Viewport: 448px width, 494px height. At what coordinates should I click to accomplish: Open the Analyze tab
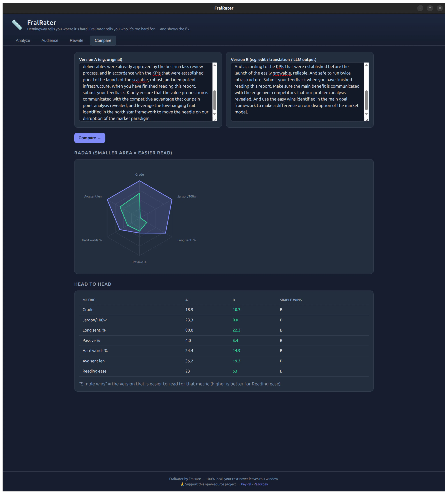pos(23,40)
